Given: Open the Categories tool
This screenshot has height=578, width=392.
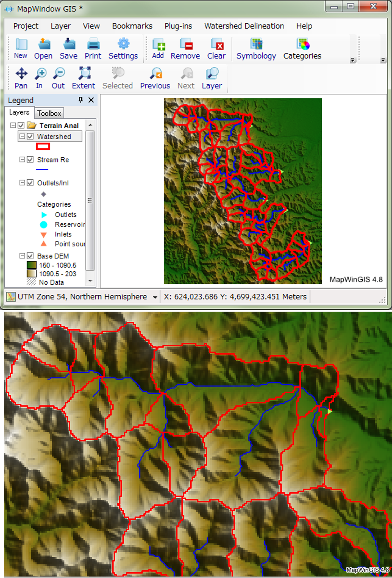Looking at the screenshot, I should click(303, 44).
